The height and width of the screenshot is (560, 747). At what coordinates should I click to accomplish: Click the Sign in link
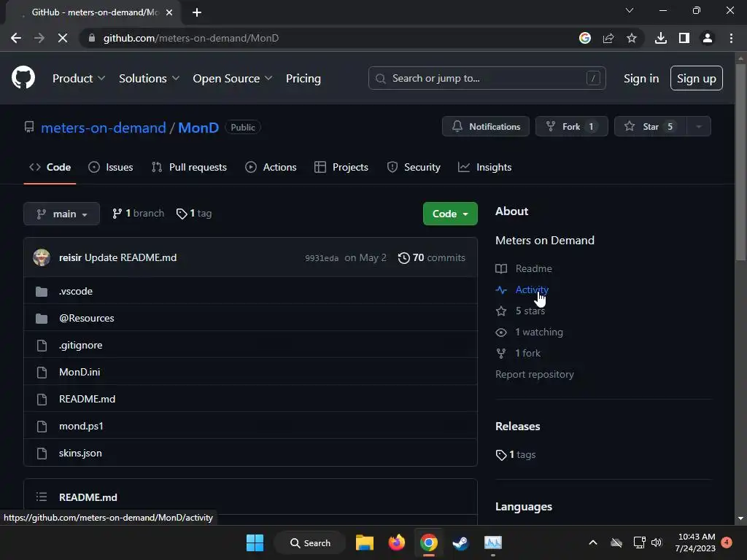click(641, 79)
